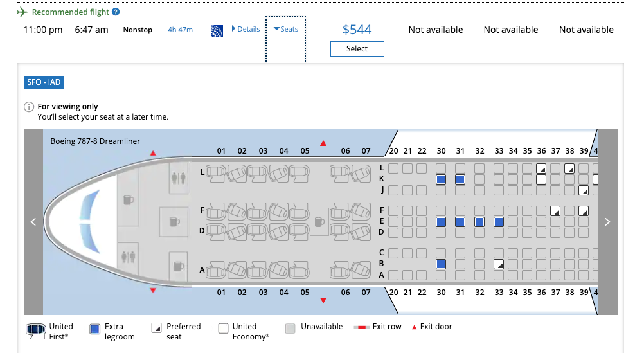
Task: Click the Boeing 787-8 Dreamliner label
Action: 95,141
